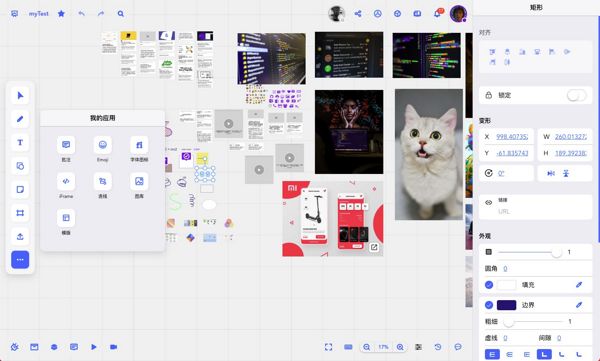Click the undo arrow in the top bar
Viewport: 600px width, 361px height.
pyautogui.click(x=82, y=14)
